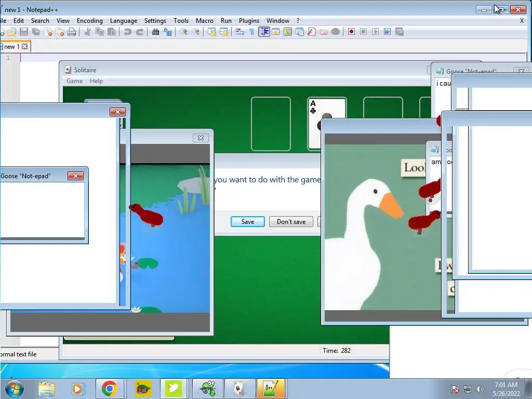Toggle the indent guide toolbar button
Viewport: 532px width, 399px height.
click(x=264, y=32)
